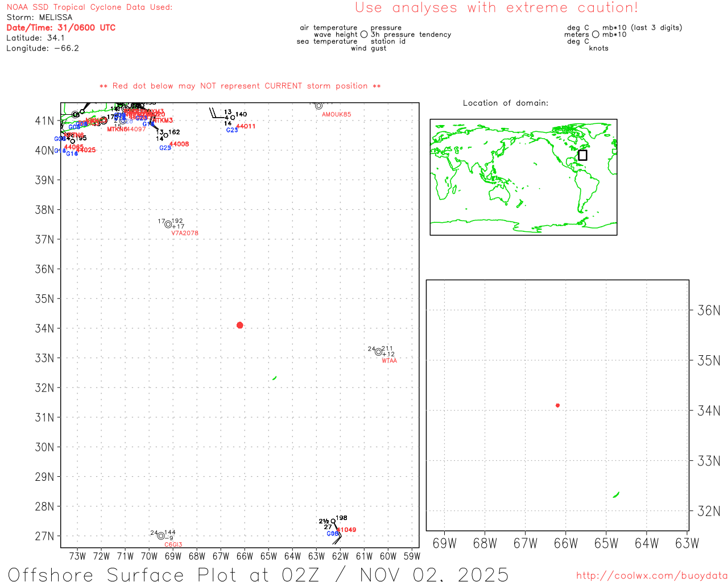Click the circle symbol in the right legend
The image size is (728, 582).
coord(595,35)
